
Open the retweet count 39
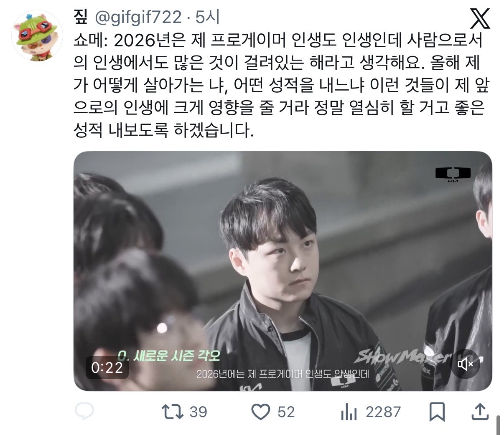tap(199, 412)
